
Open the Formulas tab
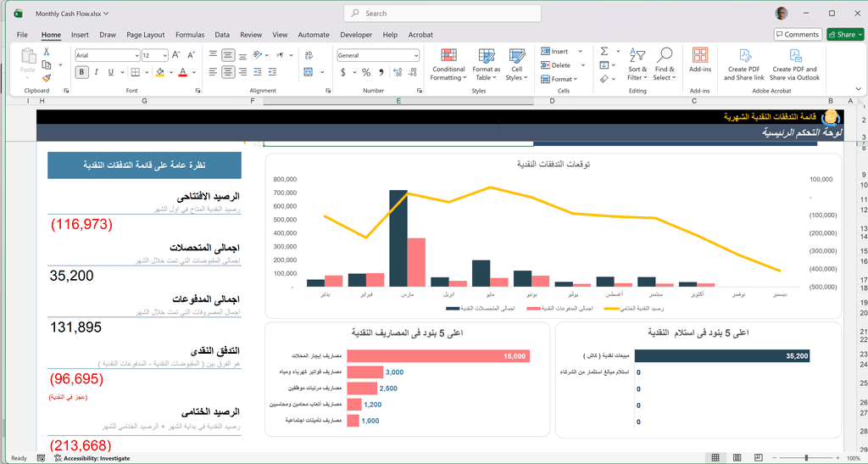point(190,34)
